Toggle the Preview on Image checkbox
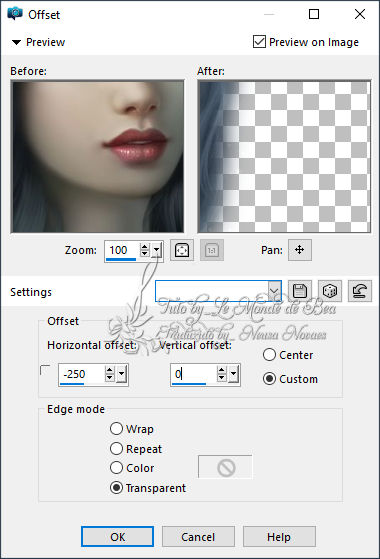The width and height of the screenshot is (380, 559). (x=259, y=42)
